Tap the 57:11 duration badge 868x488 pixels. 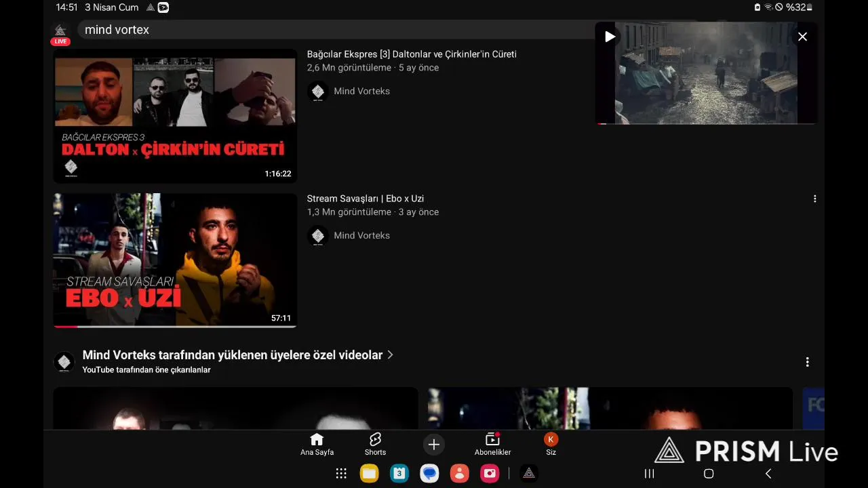[x=281, y=319]
